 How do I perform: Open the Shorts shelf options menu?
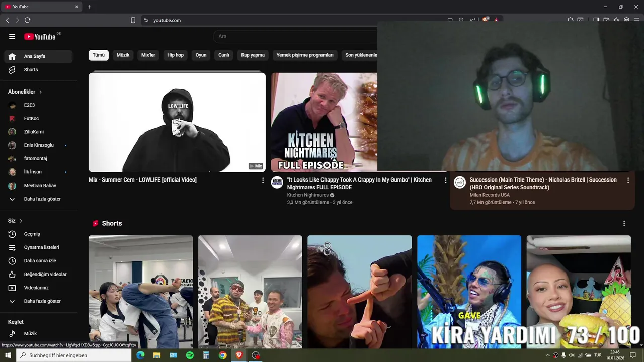pos(624,223)
